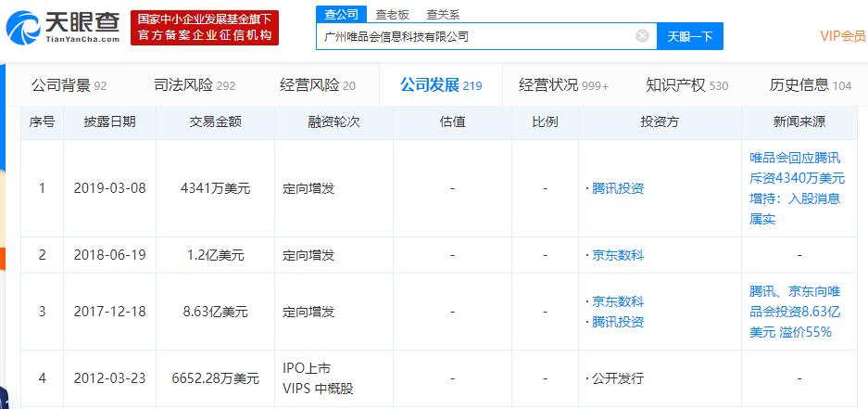Open 腾讯投资 investor link in row 1

click(x=617, y=188)
